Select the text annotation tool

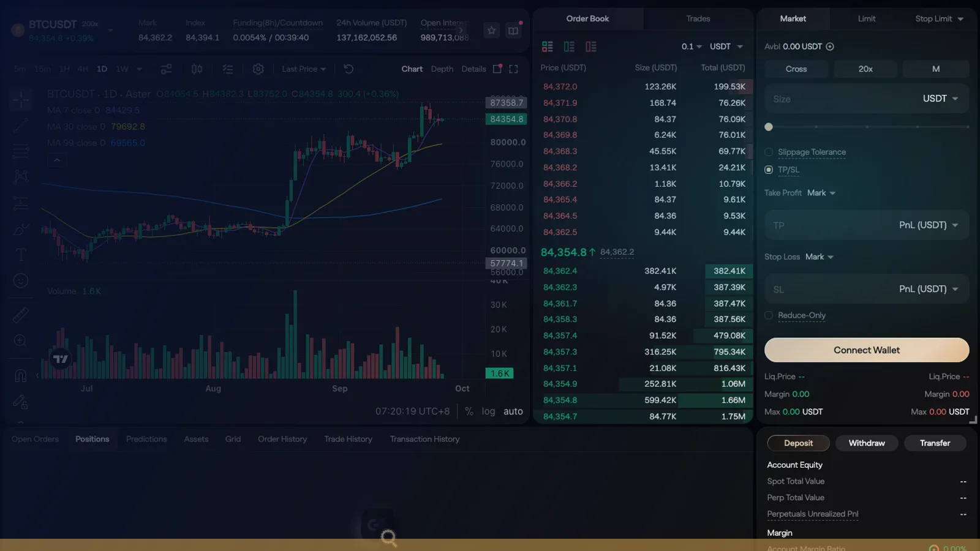click(21, 255)
